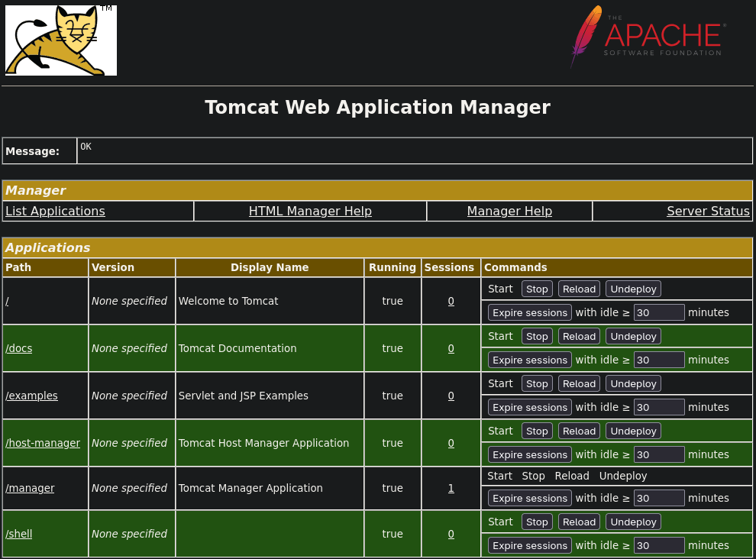
Task: Stop the /docs application
Action: (537, 336)
